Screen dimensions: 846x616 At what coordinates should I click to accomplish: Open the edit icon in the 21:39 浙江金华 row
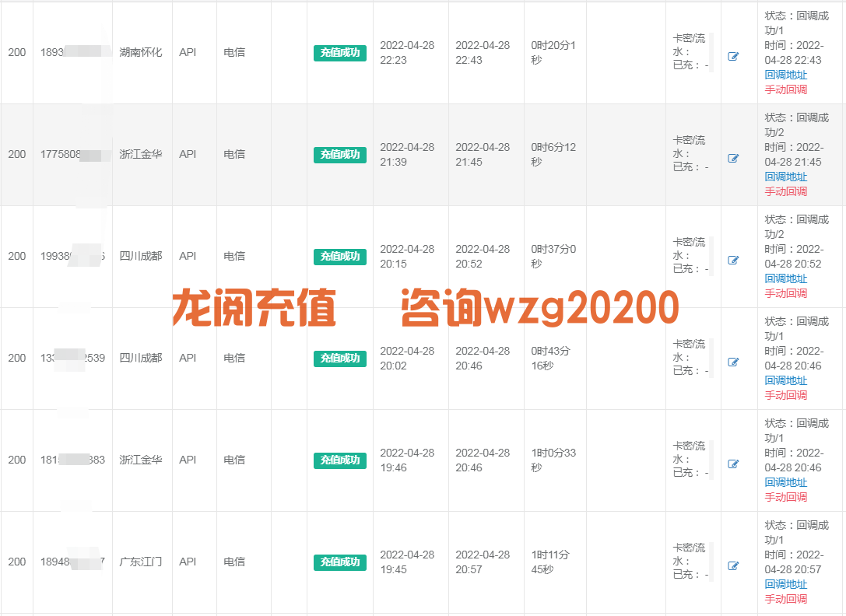coord(732,158)
